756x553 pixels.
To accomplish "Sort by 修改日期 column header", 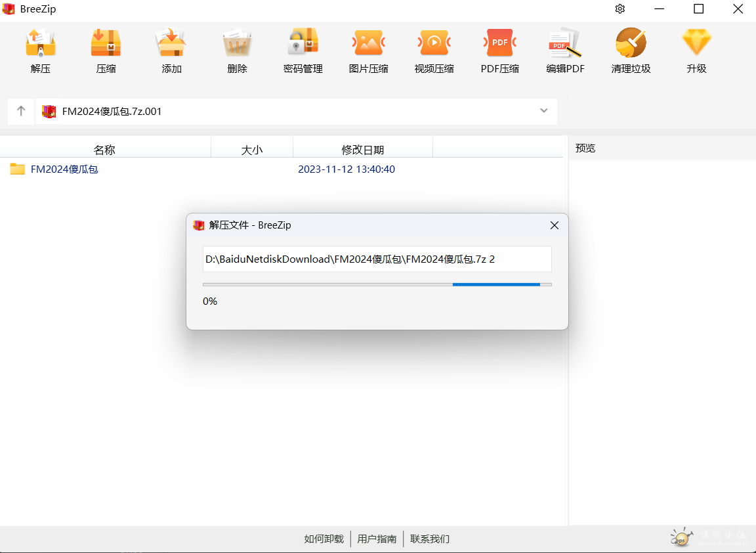I will point(362,150).
